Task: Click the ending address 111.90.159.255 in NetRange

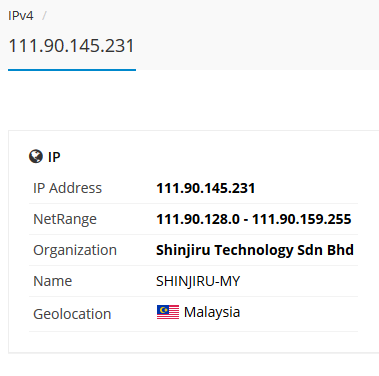Action: 302,219
